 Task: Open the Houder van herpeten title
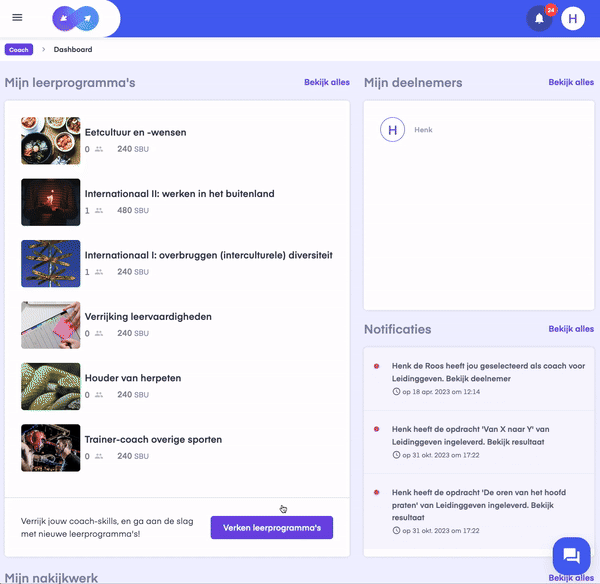pyautogui.click(x=133, y=378)
